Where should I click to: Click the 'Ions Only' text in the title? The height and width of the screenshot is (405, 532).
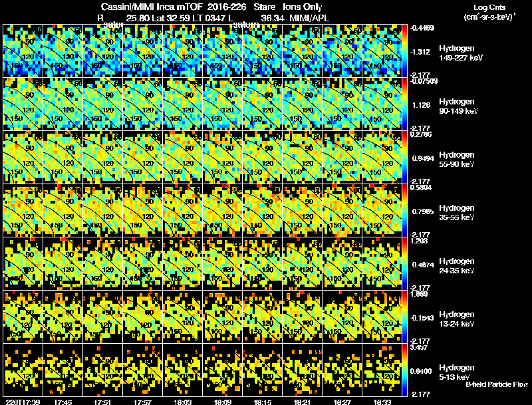pos(303,7)
